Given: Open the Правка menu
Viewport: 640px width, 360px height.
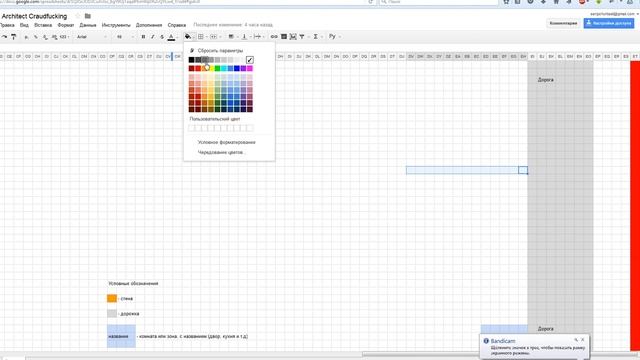Looking at the screenshot, I should (x=7, y=25).
